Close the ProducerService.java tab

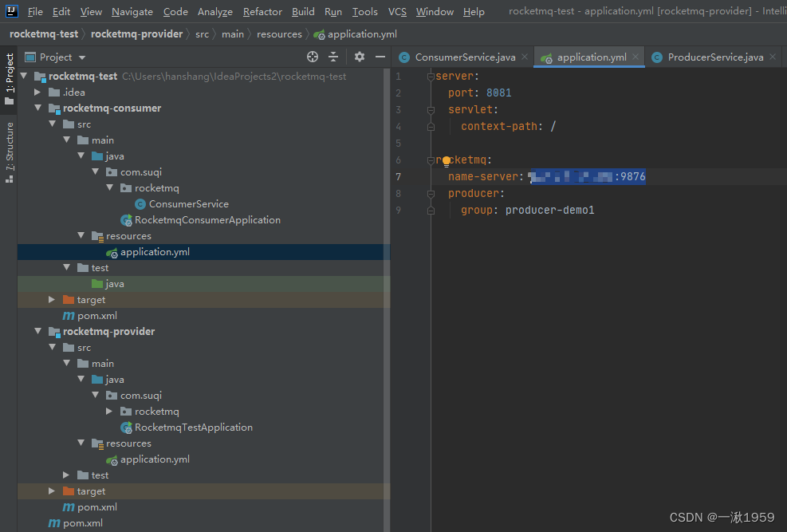pyautogui.click(x=773, y=57)
